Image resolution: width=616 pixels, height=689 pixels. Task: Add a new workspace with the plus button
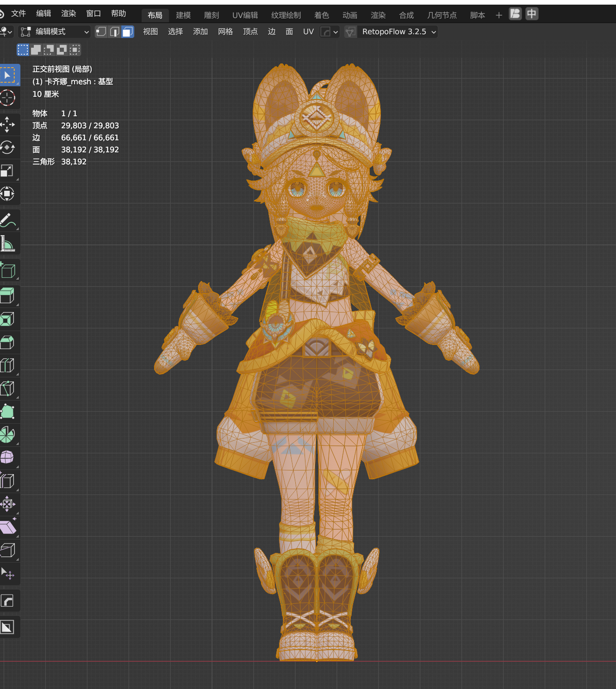499,15
